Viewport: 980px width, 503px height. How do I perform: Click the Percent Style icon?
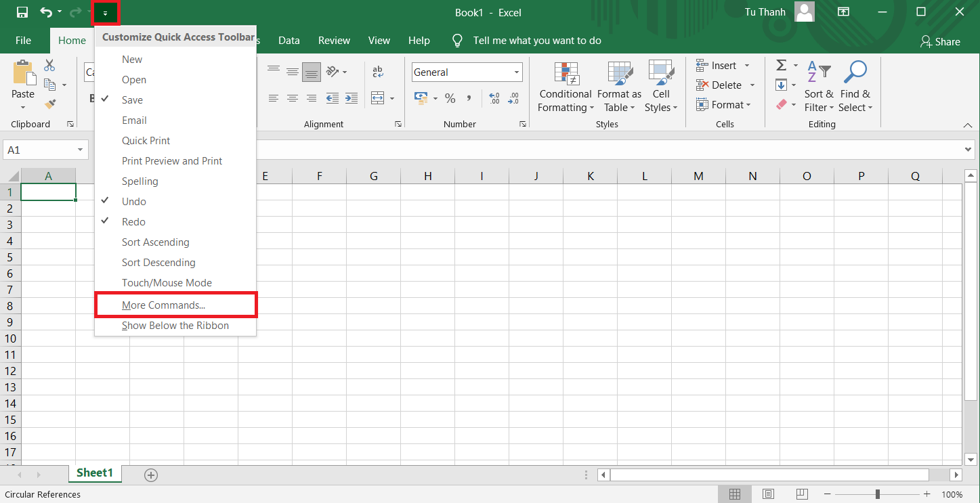point(450,99)
